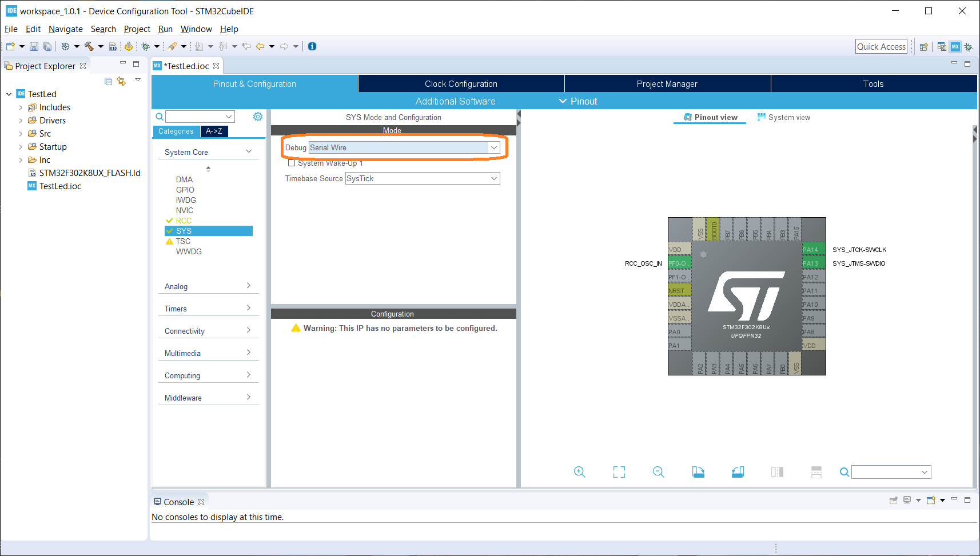Open the Window menu

(196, 29)
